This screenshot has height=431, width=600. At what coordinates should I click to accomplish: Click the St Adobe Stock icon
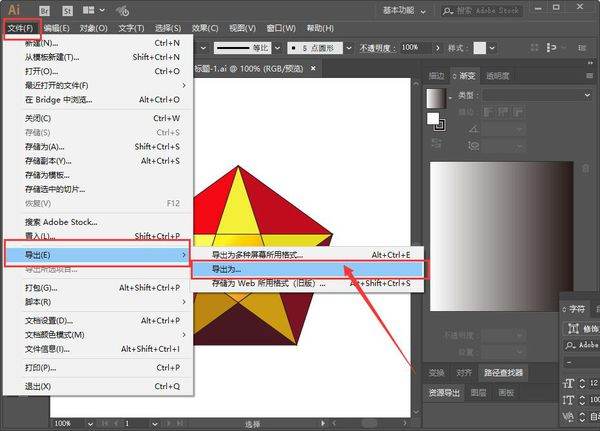pos(65,9)
